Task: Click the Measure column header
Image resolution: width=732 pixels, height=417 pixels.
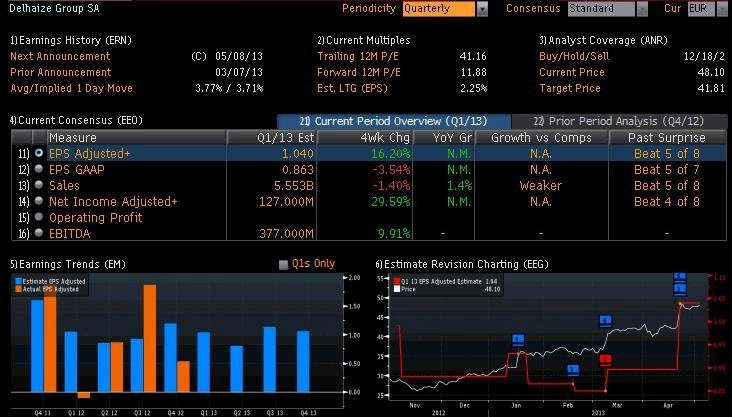Action: 136,138
